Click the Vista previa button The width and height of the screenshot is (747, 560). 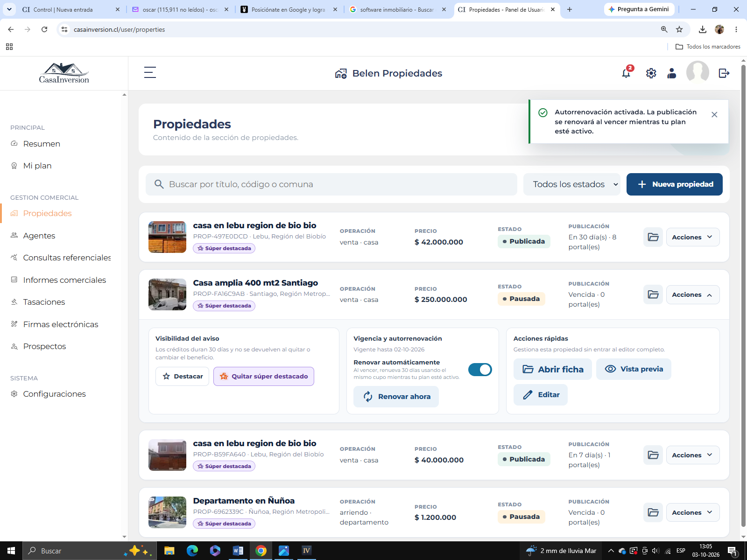click(x=634, y=369)
